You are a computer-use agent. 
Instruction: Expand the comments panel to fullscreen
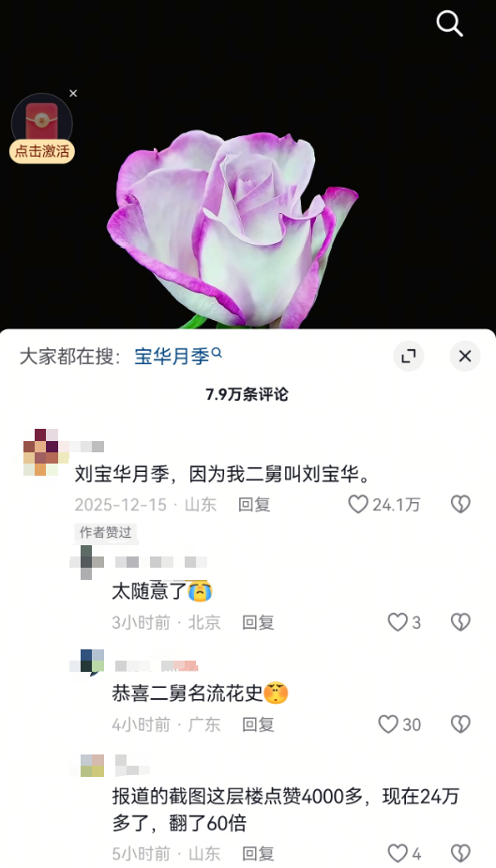point(409,356)
